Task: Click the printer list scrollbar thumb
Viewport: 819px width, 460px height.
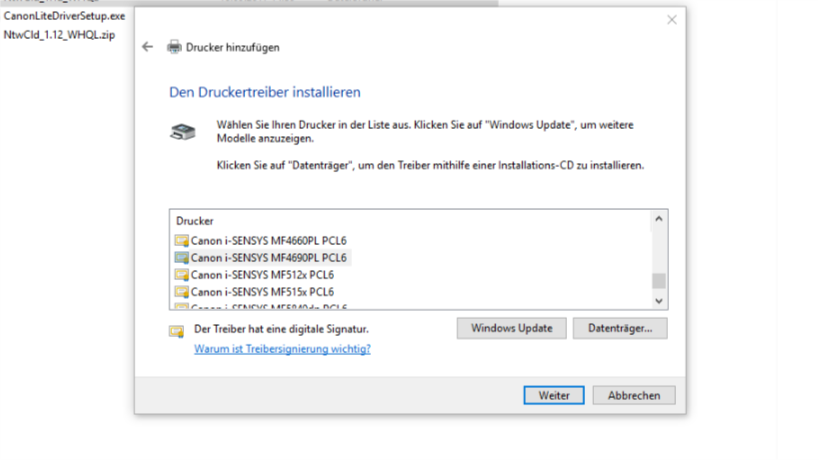Action: 659,281
